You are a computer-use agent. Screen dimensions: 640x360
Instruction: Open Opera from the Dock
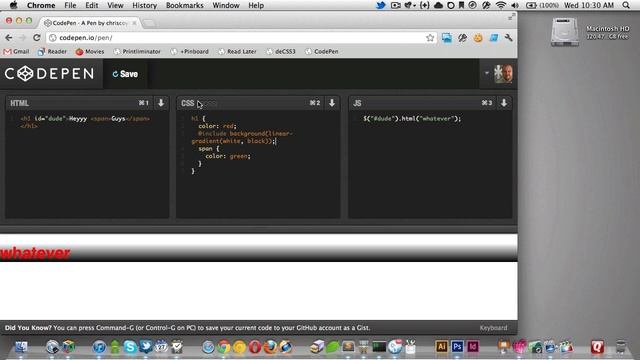point(255,347)
